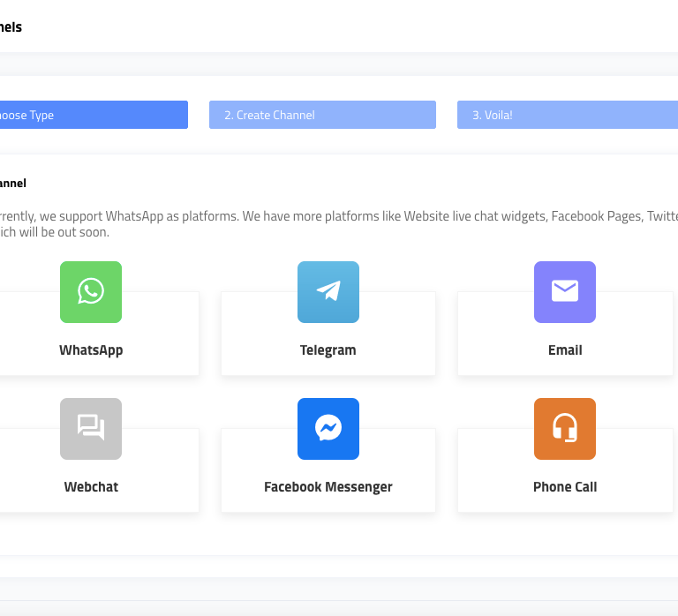
Task: Click the gray Webchat bubbles icon
Action: 91,429
